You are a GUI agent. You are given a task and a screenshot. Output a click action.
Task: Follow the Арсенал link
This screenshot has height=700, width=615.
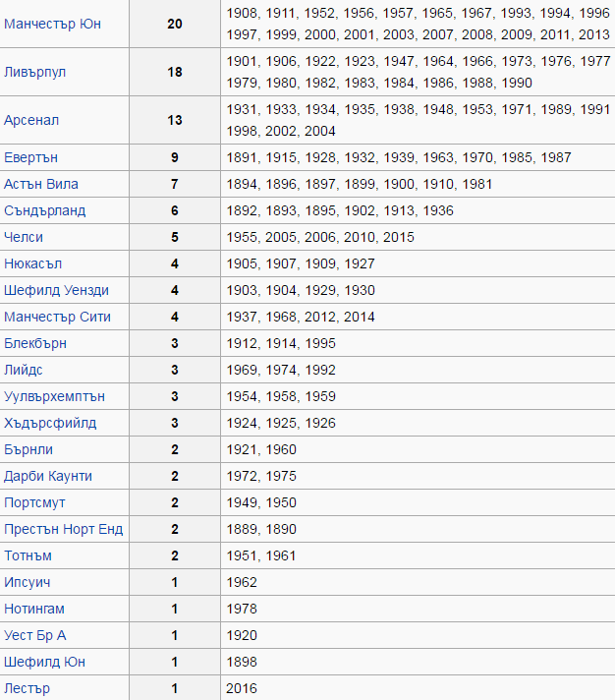click(x=31, y=120)
